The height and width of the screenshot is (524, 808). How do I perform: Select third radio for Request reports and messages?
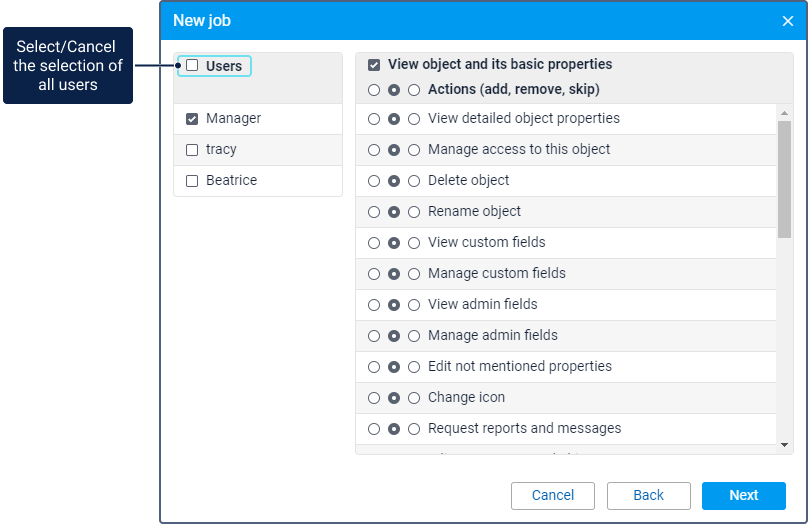(x=414, y=429)
